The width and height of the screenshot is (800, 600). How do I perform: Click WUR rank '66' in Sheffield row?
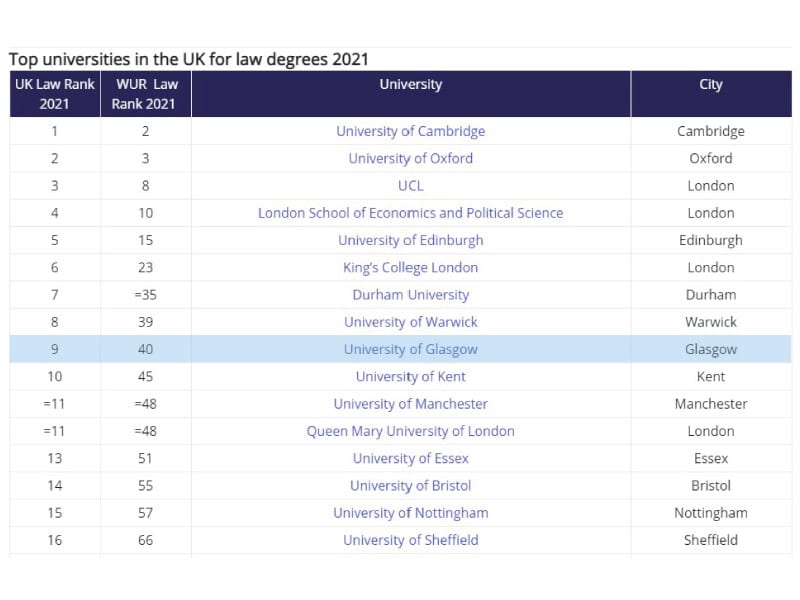point(145,540)
